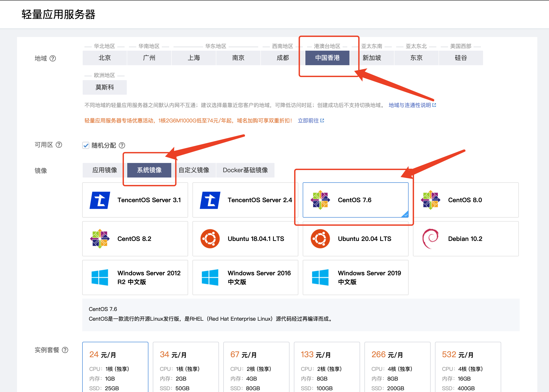Screen dimensions: 549x392
Task: Select the 新加坡 region
Action: point(372,58)
